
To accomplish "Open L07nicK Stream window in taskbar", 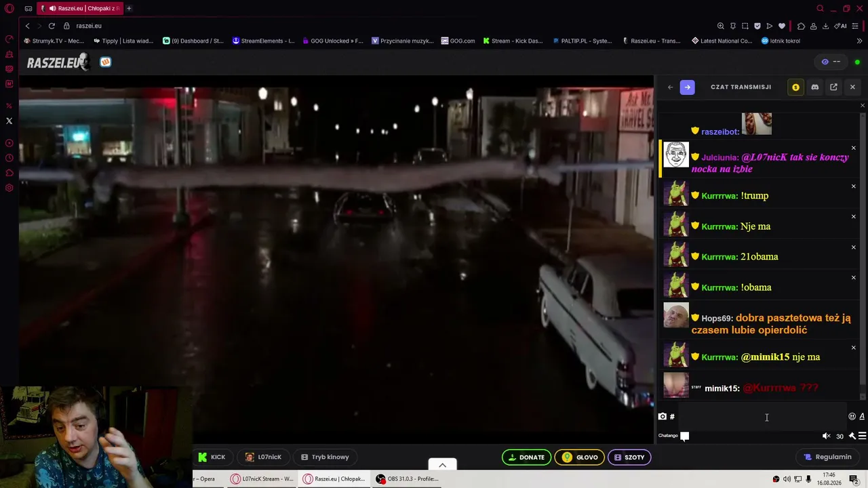I will point(262,479).
